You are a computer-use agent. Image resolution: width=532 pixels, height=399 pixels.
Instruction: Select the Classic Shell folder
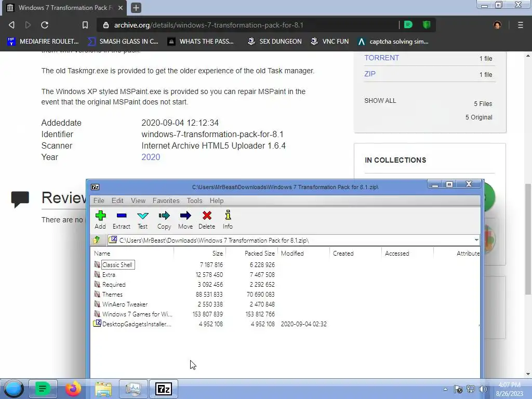pyautogui.click(x=117, y=264)
